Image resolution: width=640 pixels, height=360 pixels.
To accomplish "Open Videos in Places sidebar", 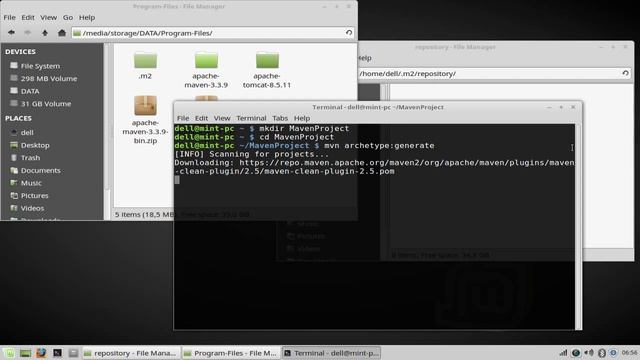I will [27, 208].
